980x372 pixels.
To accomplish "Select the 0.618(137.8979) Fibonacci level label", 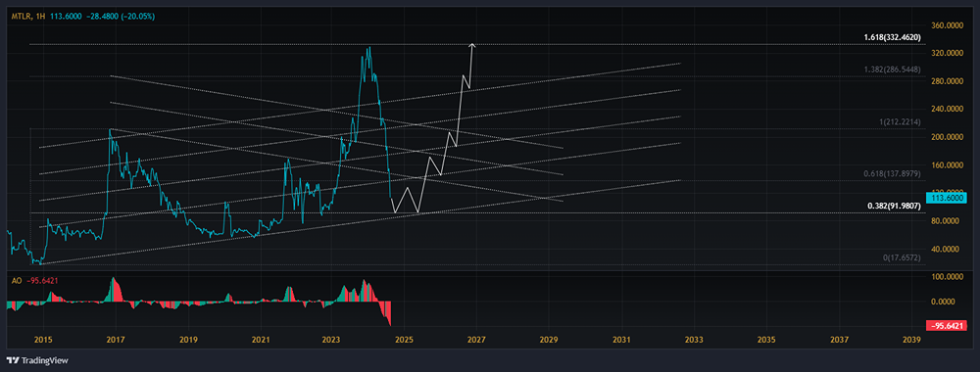I will pyautogui.click(x=893, y=173).
